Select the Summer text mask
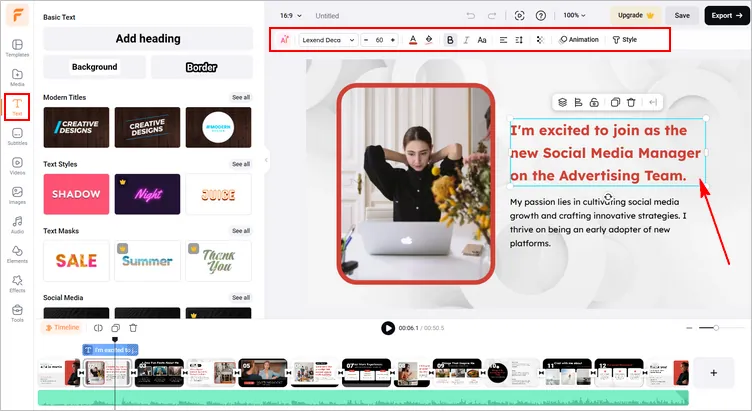 pos(147,261)
